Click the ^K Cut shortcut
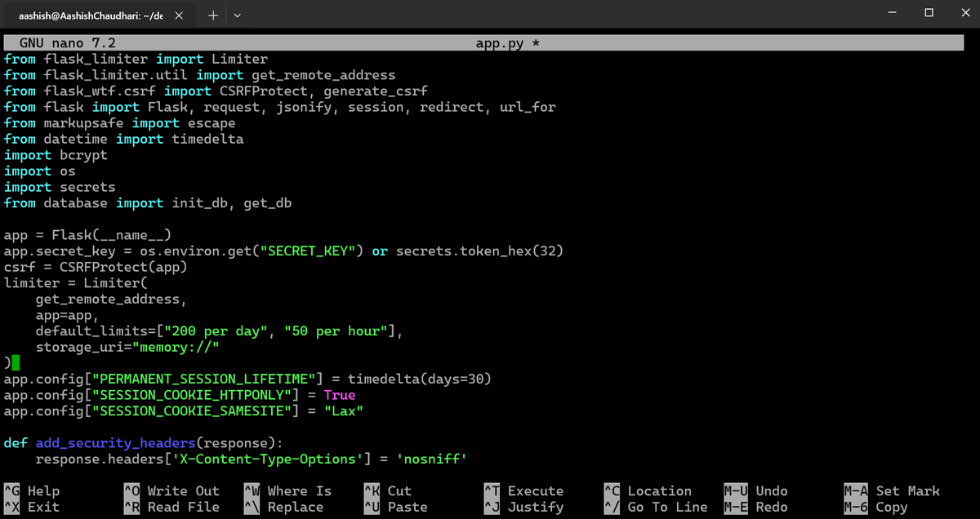This screenshot has height=519, width=980. (x=388, y=490)
